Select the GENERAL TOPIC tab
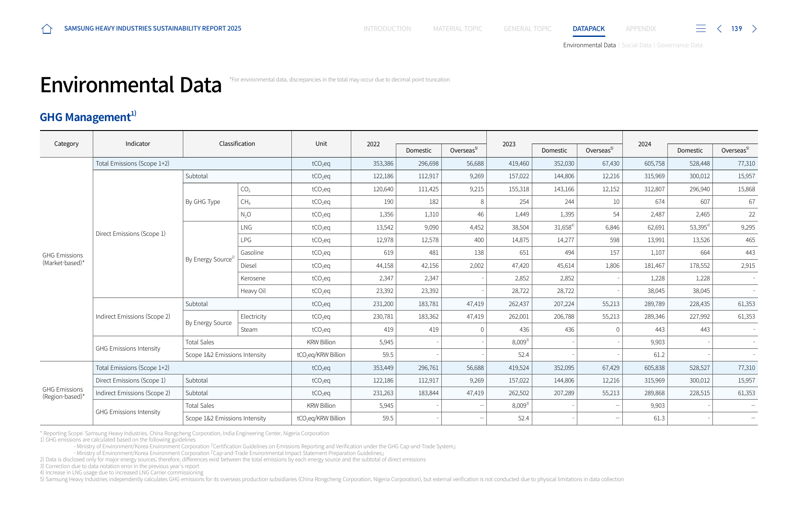The image size is (798, 532). 527,29
